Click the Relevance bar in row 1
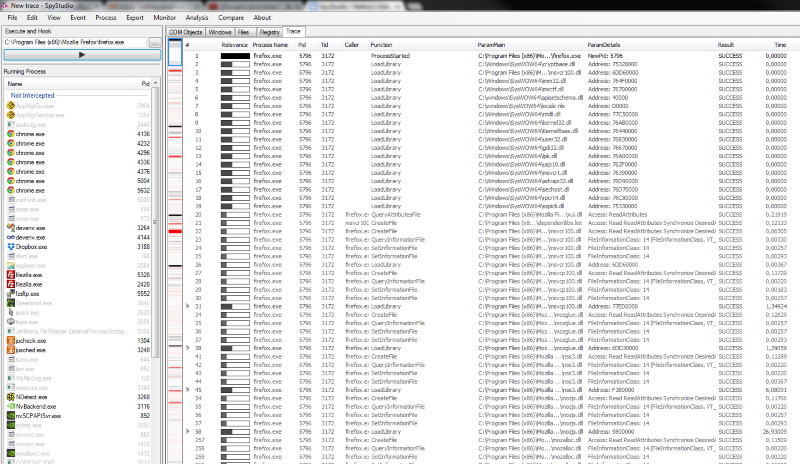 point(235,56)
